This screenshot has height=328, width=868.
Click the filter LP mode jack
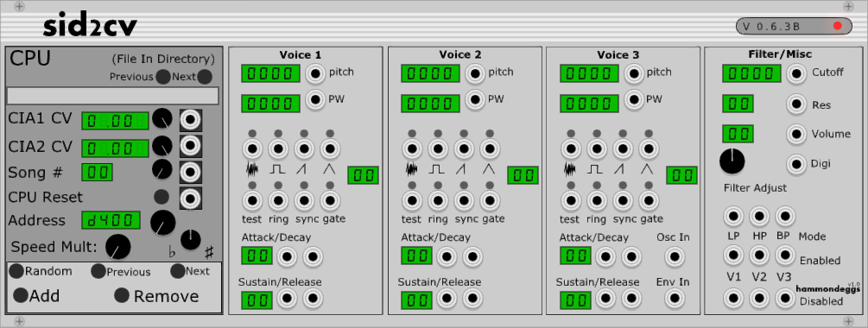733,217
